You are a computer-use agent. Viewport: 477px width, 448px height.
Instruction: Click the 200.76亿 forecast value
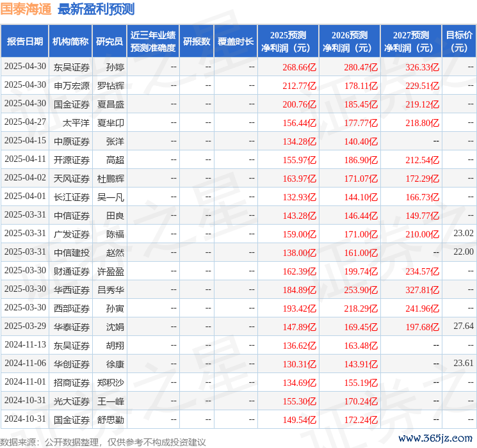(300, 104)
